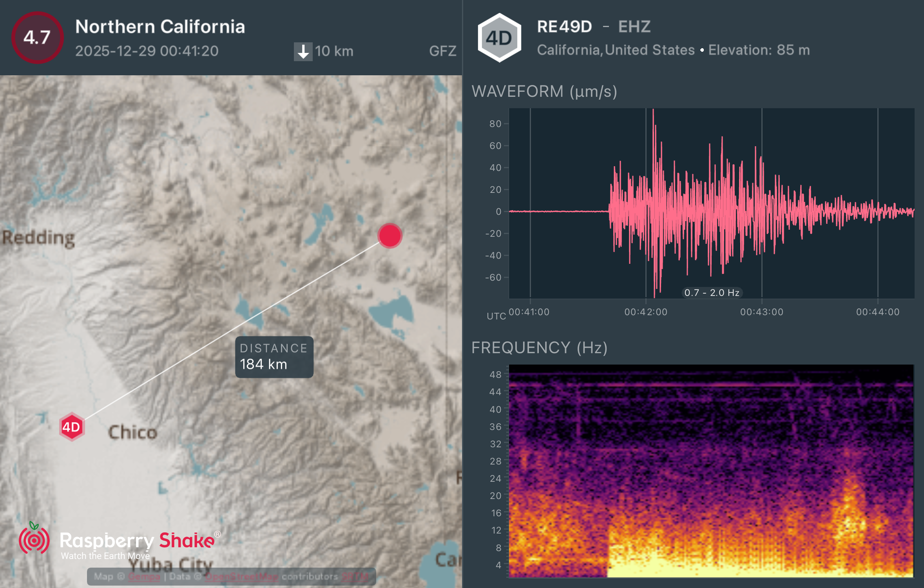Click the GFZ data source label
924x588 pixels.
click(442, 51)
